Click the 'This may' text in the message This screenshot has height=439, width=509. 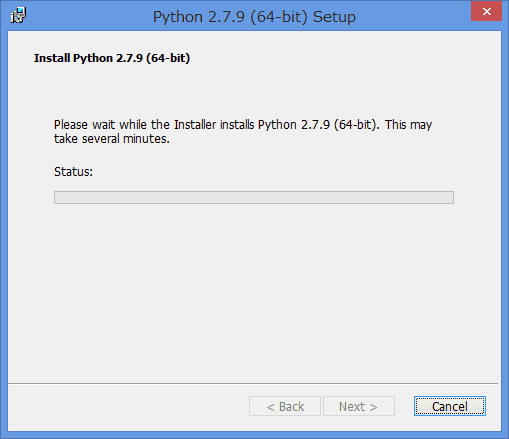(409, 125)
